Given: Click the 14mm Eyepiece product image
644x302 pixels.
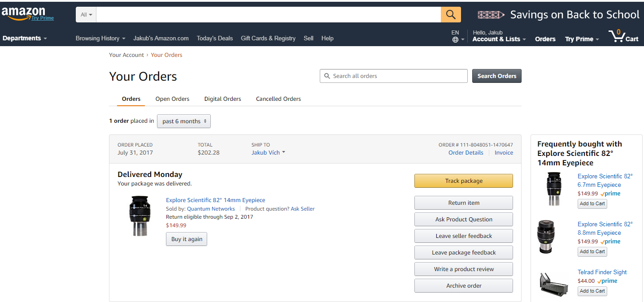Looking at the screenshot, I should [x=139, y=215].
